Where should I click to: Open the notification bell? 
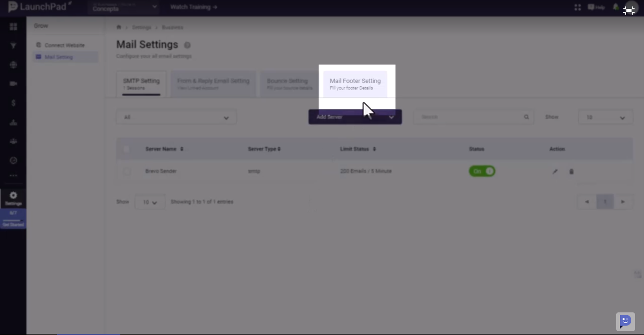pyautogui.click(x=615, y=7)
